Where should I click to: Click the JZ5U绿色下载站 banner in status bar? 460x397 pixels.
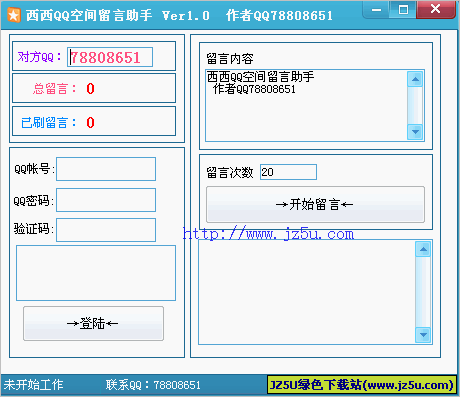point(362,385)
